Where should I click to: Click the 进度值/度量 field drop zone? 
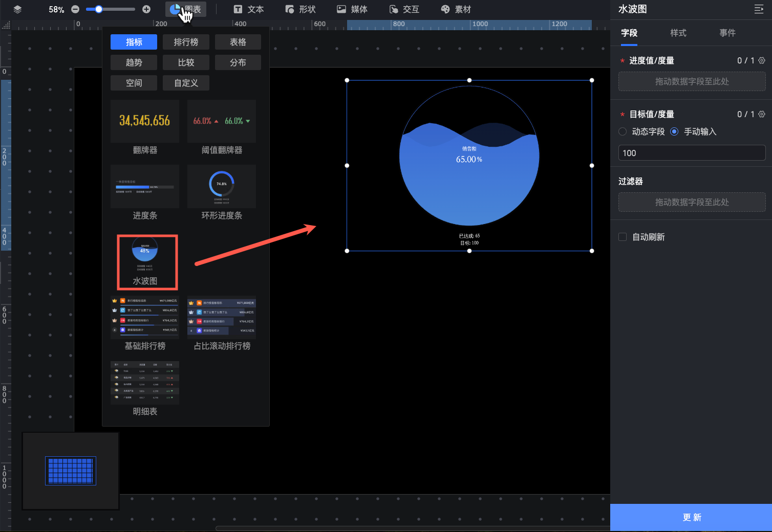click(x=692, y=81)
